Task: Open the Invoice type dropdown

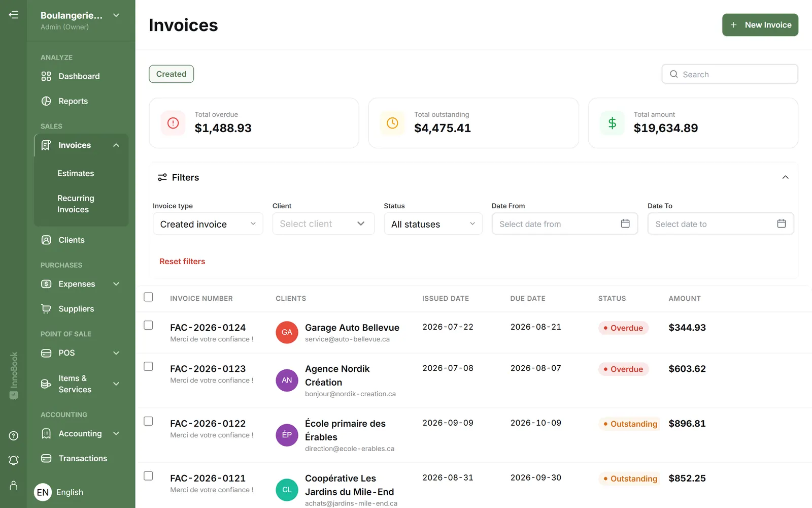Action: [x=208, y=224]
